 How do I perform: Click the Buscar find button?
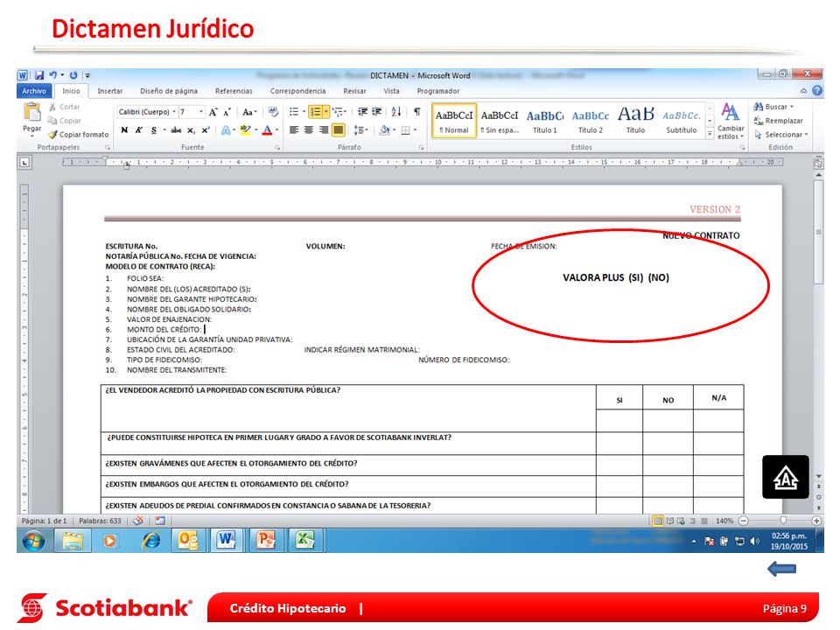point(773,107)
